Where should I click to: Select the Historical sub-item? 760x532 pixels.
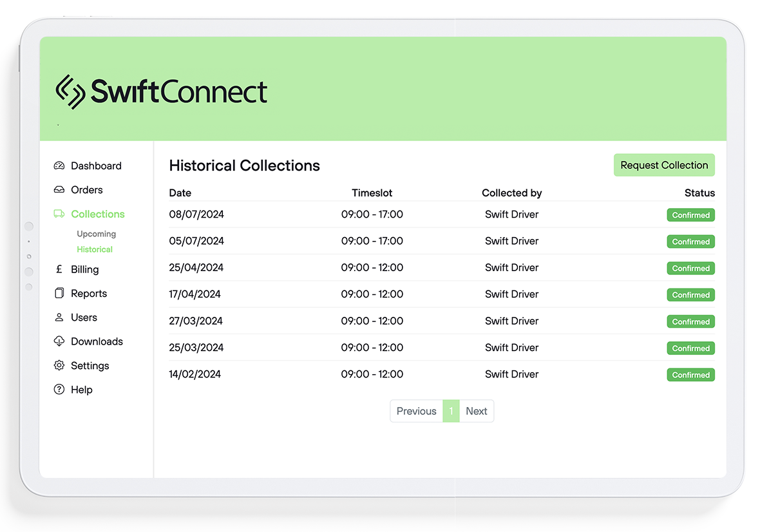click(95, 249)
